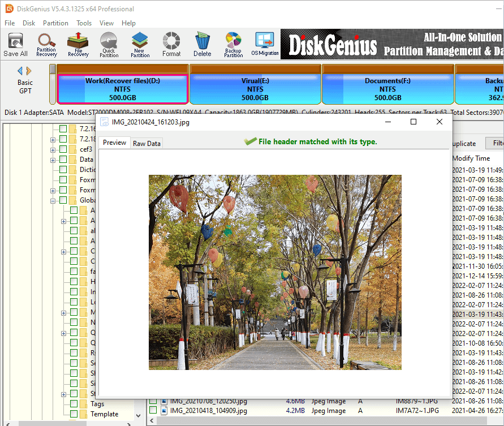The height and width of the screenshot is (426, 504).
Task: Select the Virual(E:) partition block
Action: [255, 89]
